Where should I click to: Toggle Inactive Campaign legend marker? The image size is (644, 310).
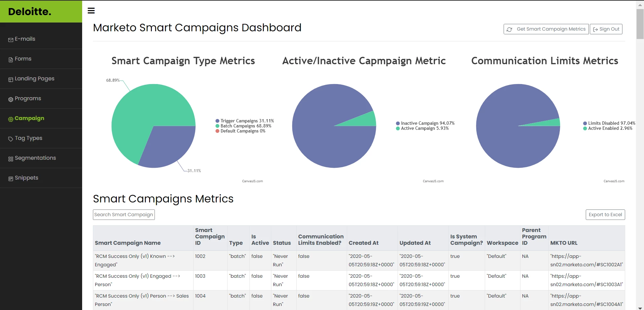point(398,123)
